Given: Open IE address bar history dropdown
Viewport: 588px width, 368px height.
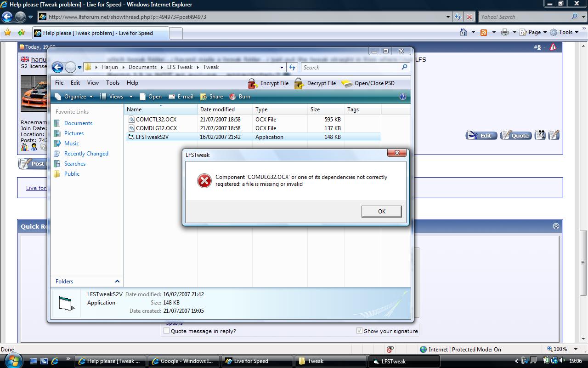Looking at the screenshot, I should click(x=448, y=17).
